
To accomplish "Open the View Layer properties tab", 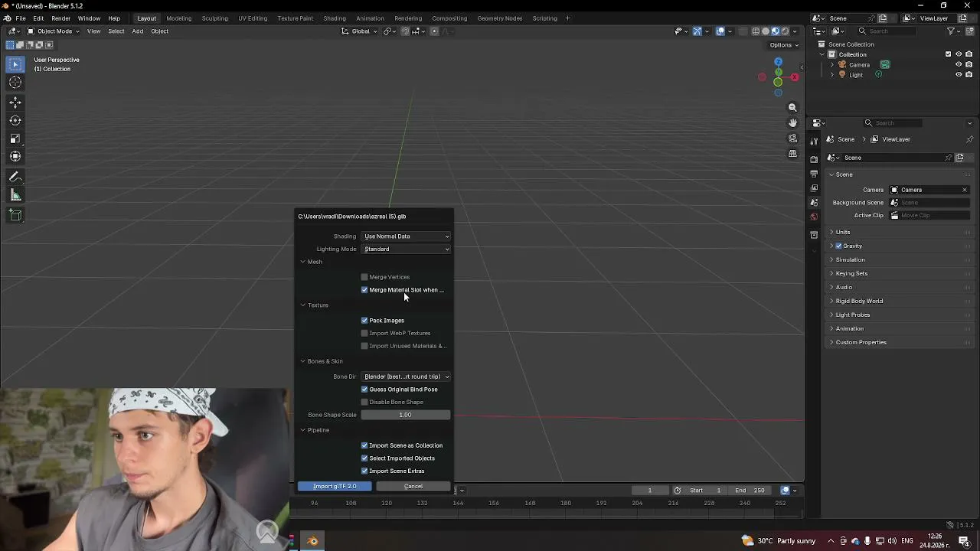I will 814,188.
